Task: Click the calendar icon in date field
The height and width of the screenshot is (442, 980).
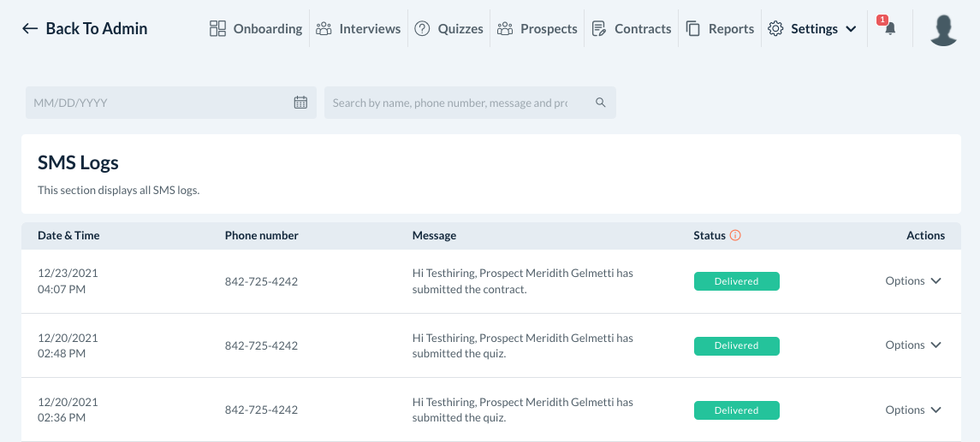Action: [300, 103]
